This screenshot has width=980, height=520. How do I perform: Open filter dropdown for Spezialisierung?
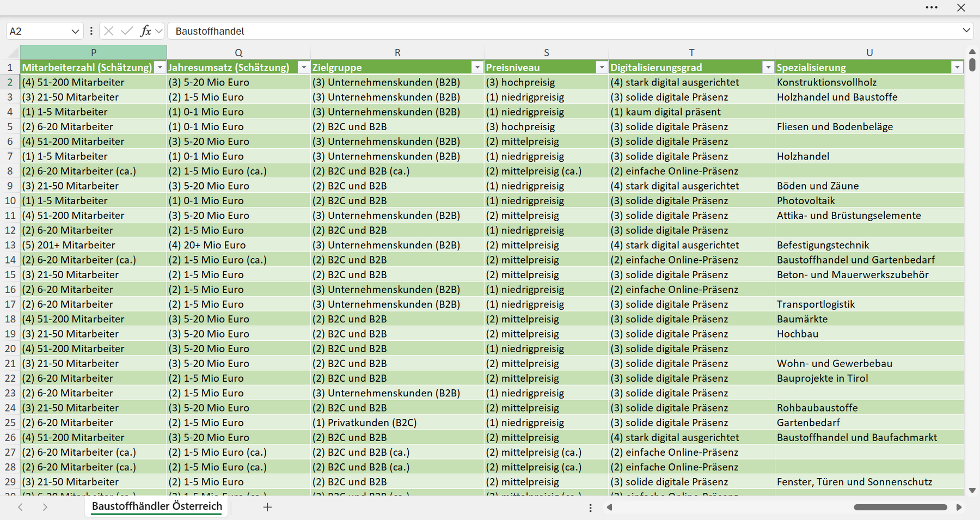pos(957,68)
